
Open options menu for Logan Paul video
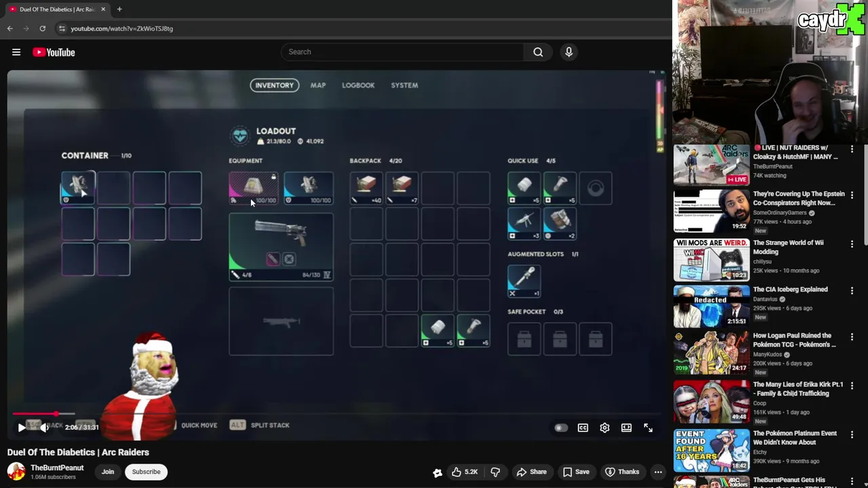coord(852,336)
